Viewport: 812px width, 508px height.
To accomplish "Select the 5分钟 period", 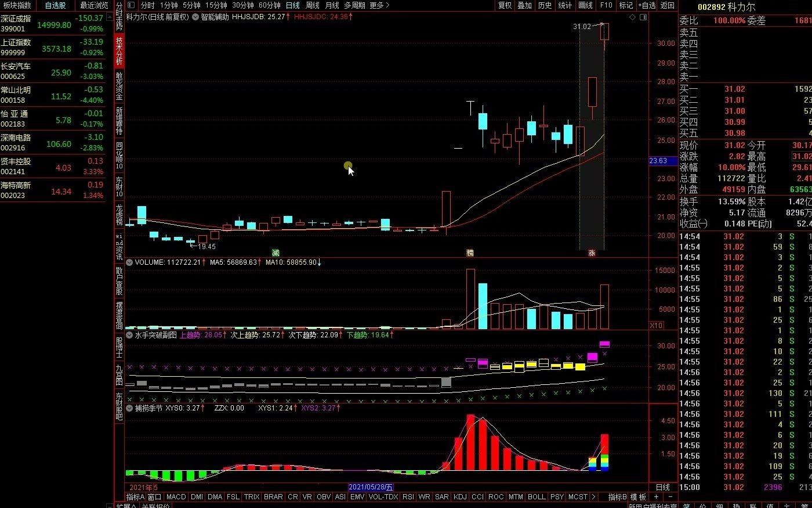I will [x=191, y=5].
